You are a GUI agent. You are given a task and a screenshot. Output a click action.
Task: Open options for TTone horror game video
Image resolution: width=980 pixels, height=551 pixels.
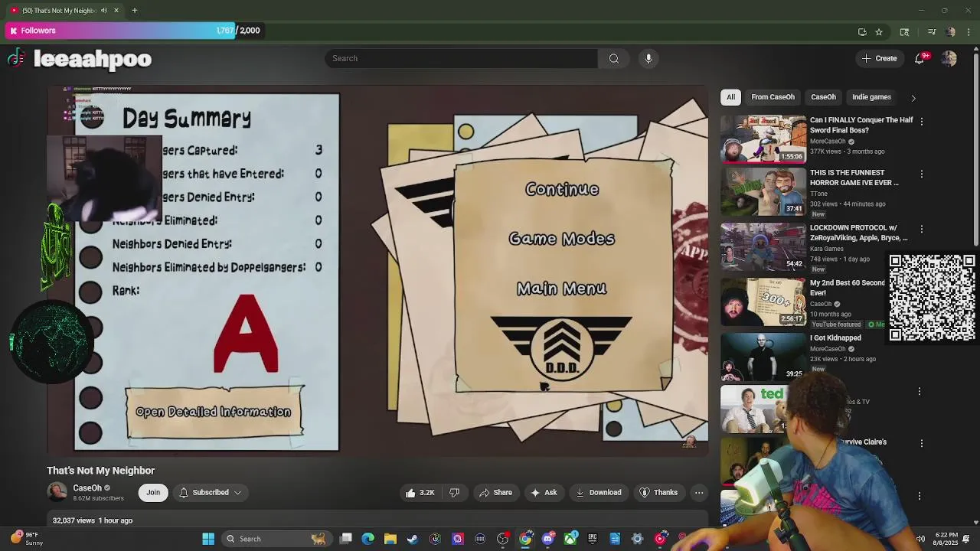click(x=922, y=174)
